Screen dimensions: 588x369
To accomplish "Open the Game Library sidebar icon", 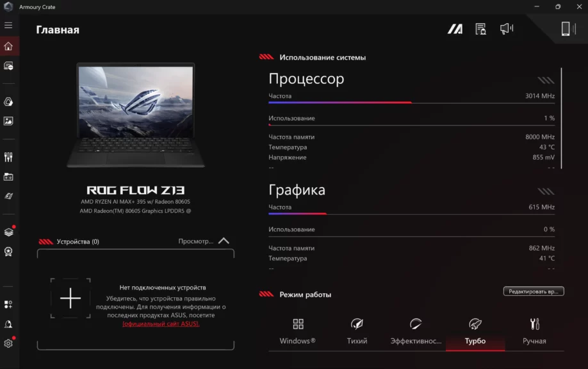I will pos(8,177).
